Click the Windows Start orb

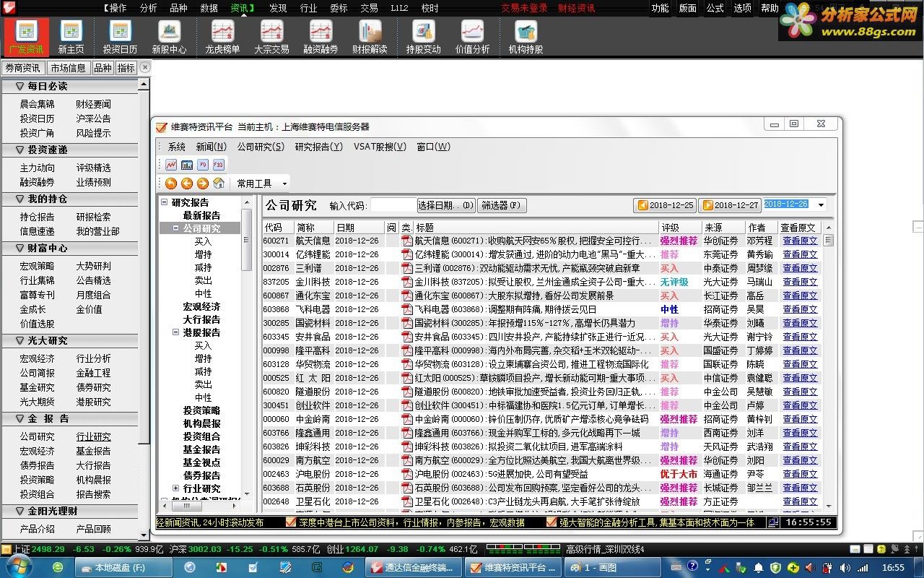pyautogui.click(x=19, y=567)
